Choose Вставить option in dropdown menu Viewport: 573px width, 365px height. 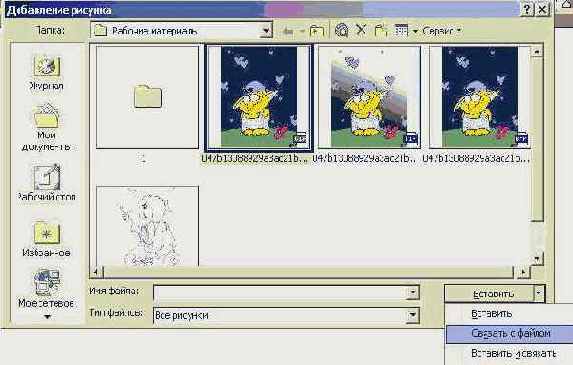[492, 313]
